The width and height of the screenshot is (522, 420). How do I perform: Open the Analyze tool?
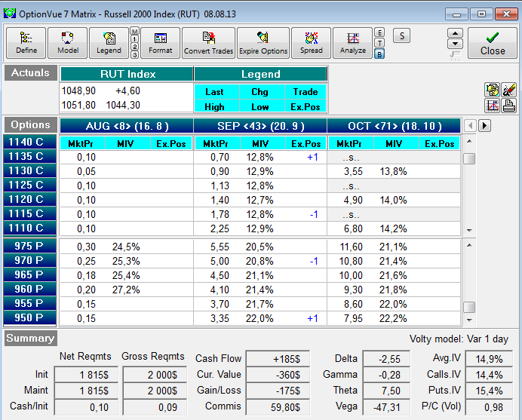coord(352,43)
